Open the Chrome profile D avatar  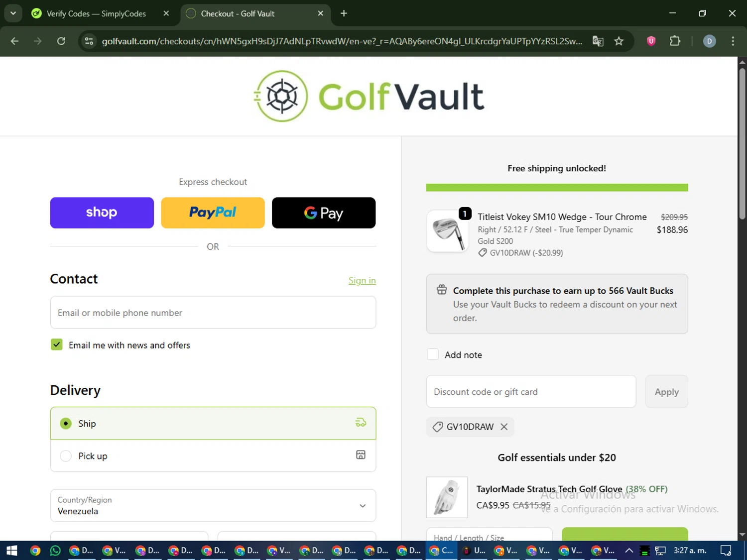click(x=709, y=41)
